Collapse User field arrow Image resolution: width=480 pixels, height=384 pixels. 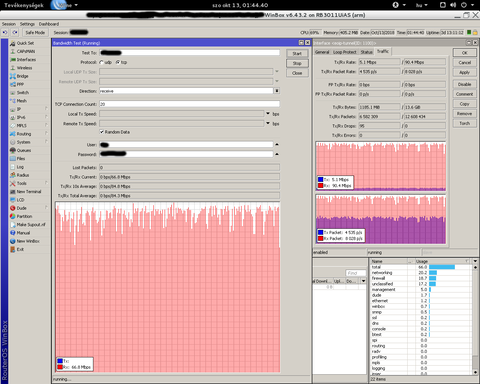[277, 144]
